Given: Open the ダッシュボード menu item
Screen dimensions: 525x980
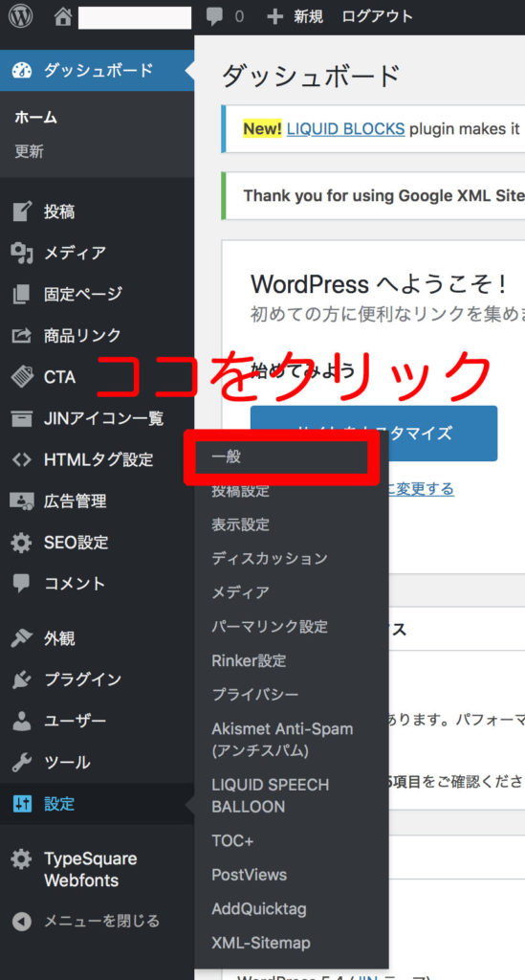Looking at the screenshot, I should pyautogui.click(x=98, y=70).
